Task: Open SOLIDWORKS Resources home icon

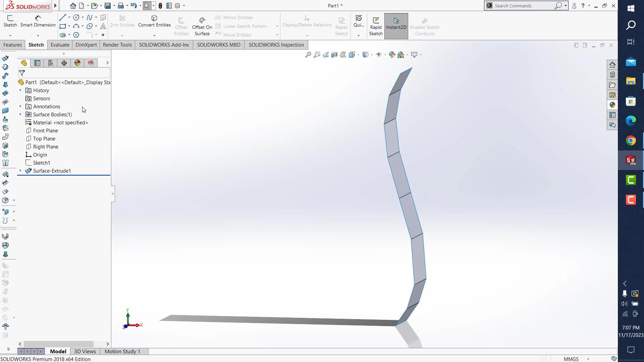Action: [612, 65]
